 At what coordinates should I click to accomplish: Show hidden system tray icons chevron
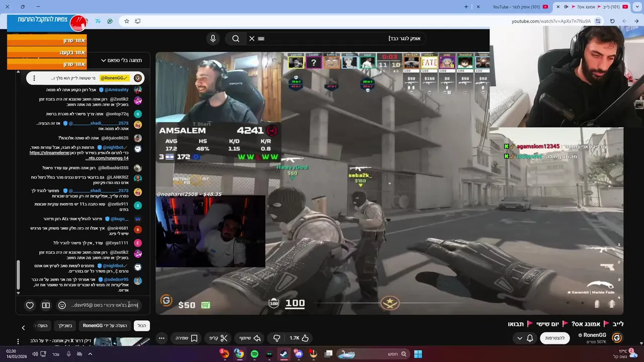click(90, 354)
